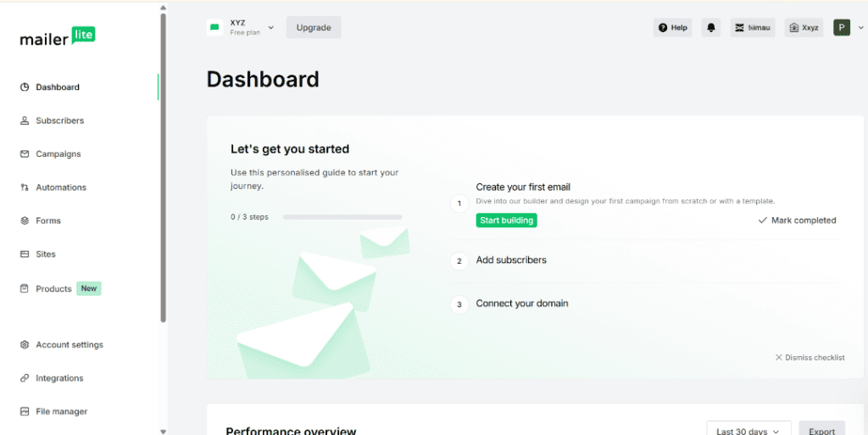Go to File manager in sidebar
The image size is (868, 435).
coord(61,412)
